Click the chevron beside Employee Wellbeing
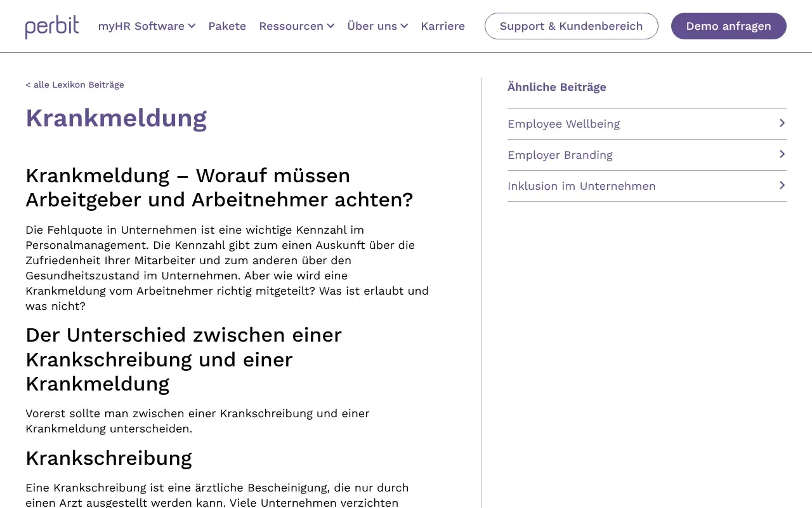 [782, 123]
